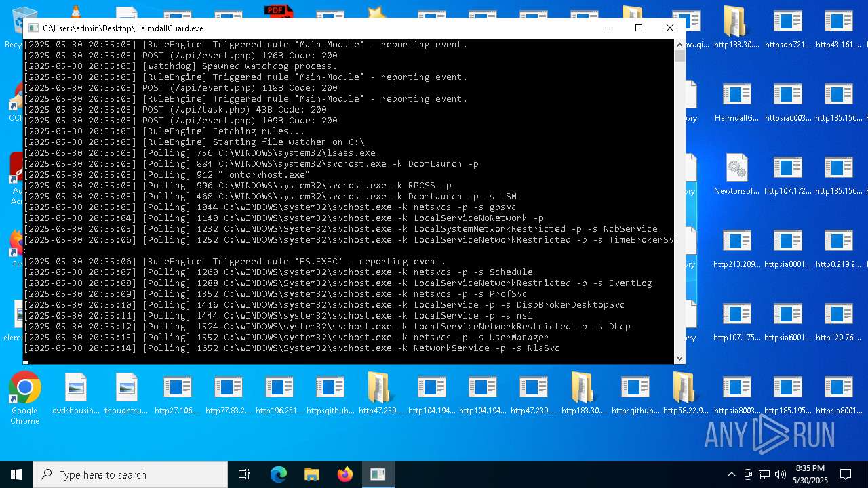Select the httpsia6003 desktop file
868x488 pixels.
coord(787,100)
